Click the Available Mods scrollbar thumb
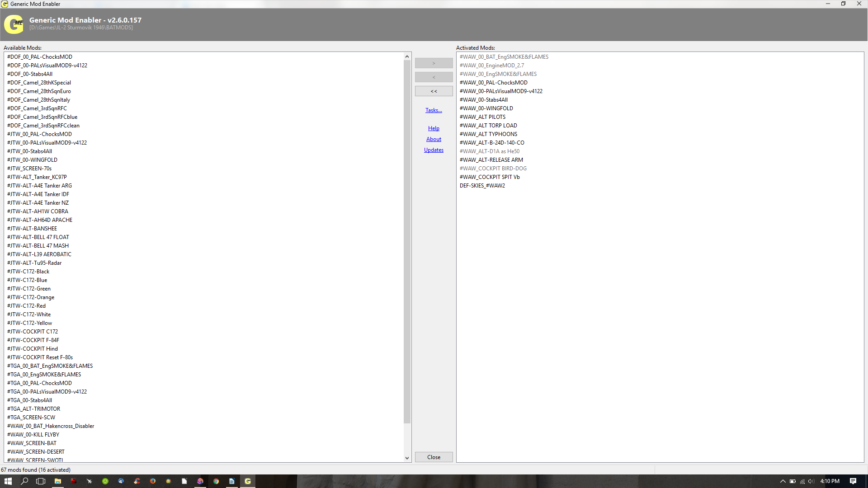868x488 pixels. [407, 242]
